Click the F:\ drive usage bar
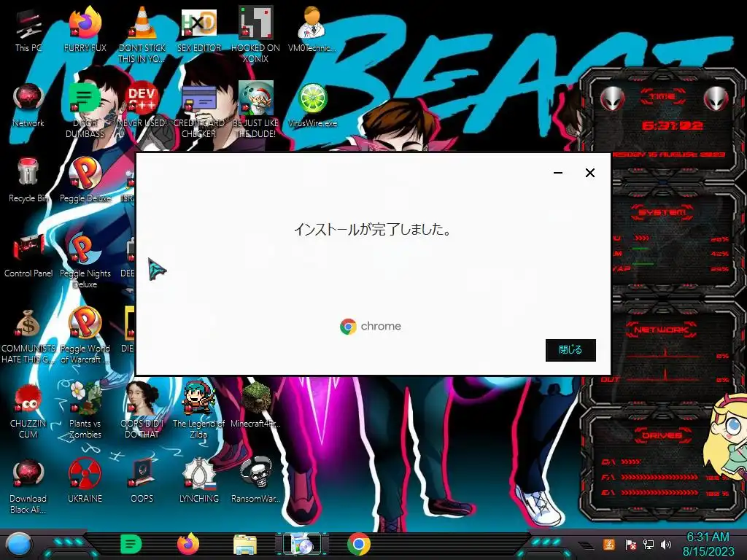Image resolution: width=747 pixels, height=560 pixels. pos(659,478)
